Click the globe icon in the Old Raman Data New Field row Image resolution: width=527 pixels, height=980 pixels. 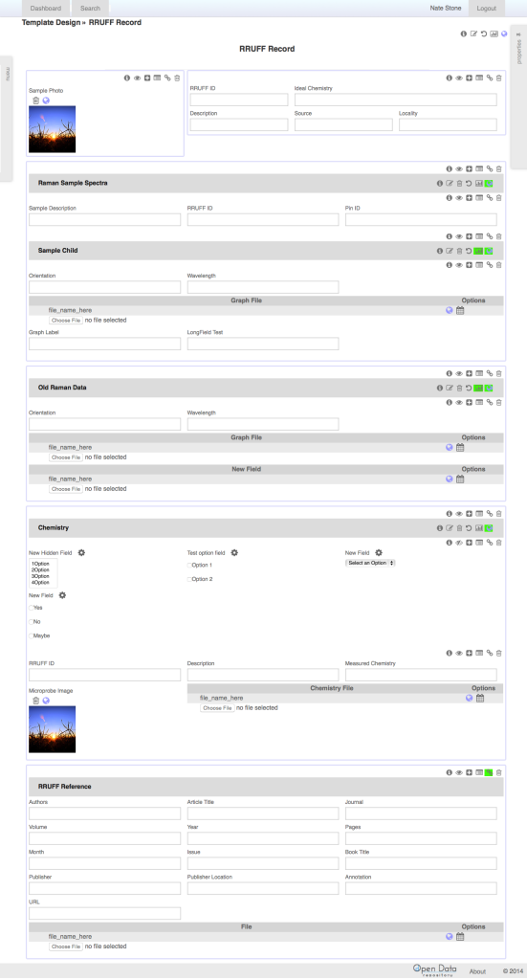pos(449,479)
